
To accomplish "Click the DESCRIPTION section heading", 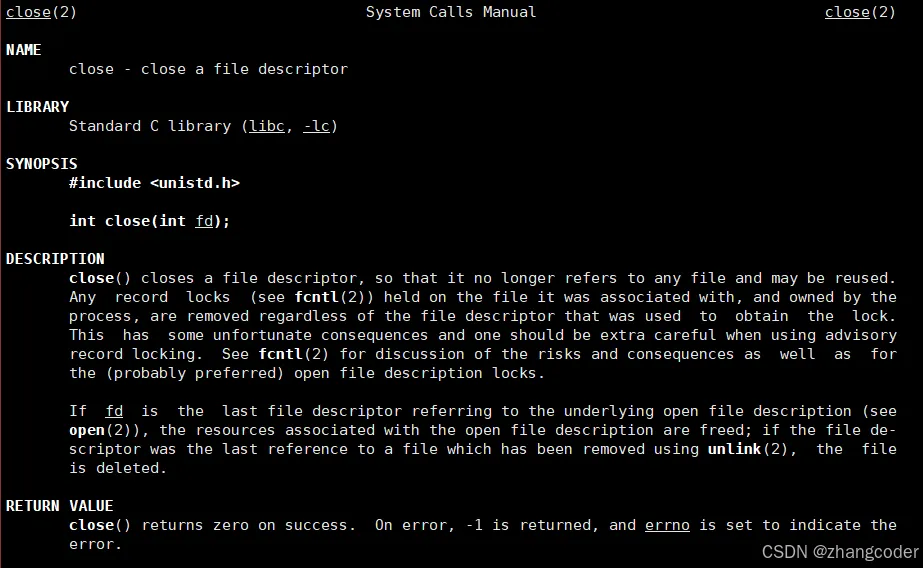I will pos(55,259).
